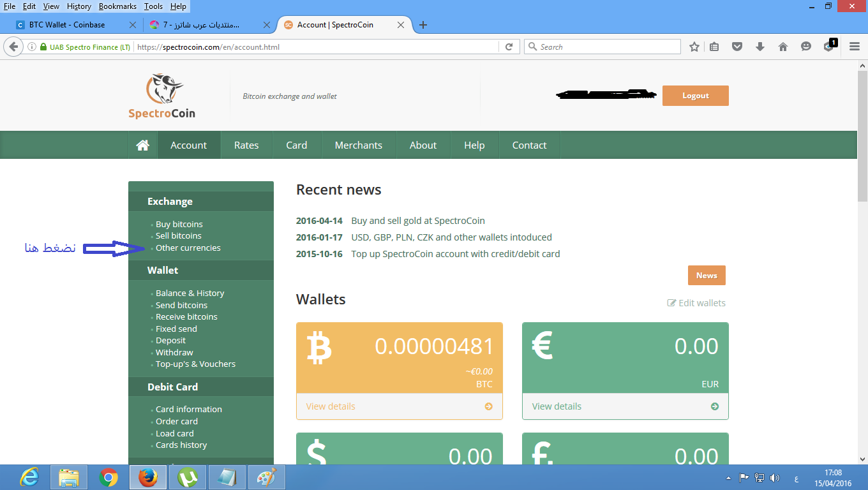The width and height of the screenshot is (868, 490).
Task: Click Sell bitcoins link
Action: [x=179, y=236]
